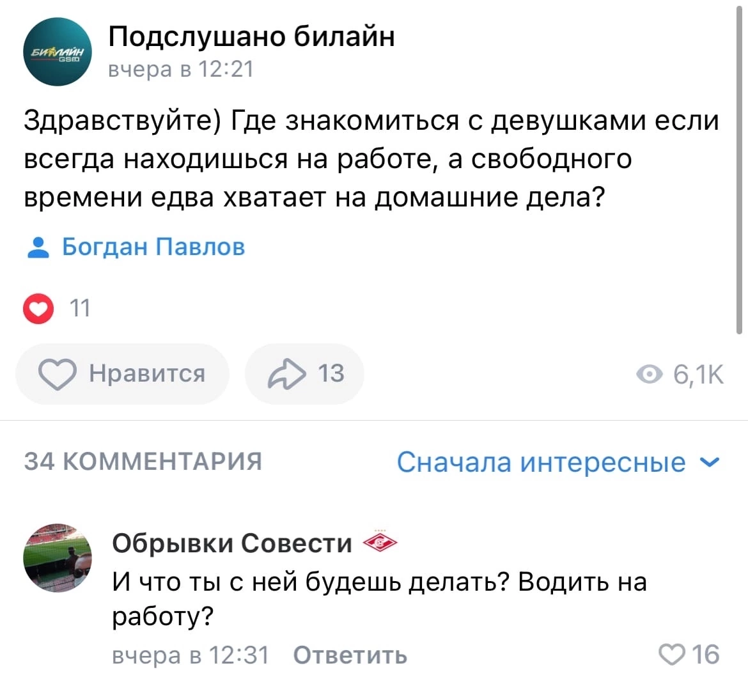This screenshot has width=748, height=700.
Task: Open the list of 11 reactions
Action: click(x=80, y=309)
